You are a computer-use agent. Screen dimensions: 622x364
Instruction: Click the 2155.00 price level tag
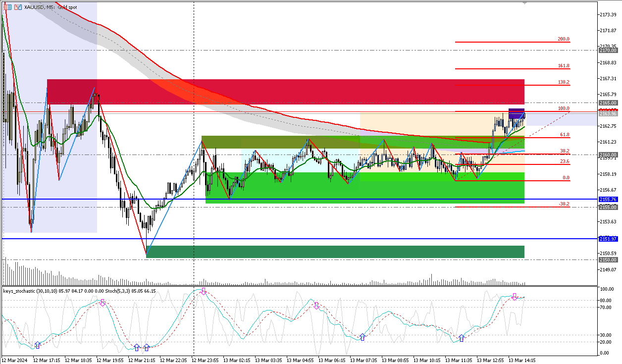(x=608, y=207)
